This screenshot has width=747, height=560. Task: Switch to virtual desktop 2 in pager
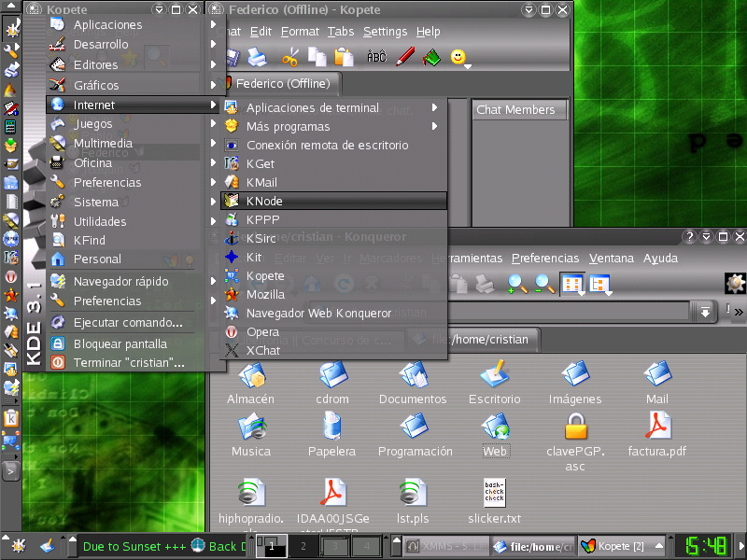[303, 546]
